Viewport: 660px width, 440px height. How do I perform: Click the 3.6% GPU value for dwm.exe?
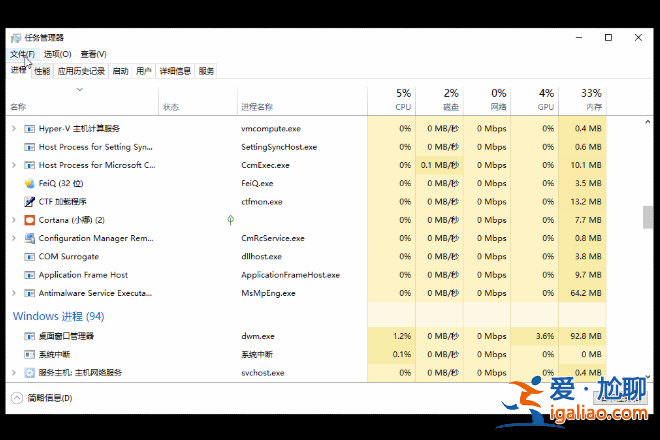(x=545, y=336)
